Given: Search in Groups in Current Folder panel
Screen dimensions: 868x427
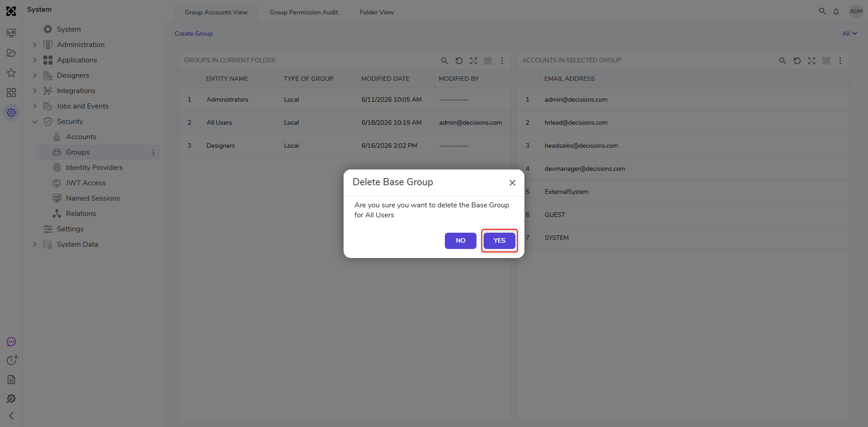Looking at the screenshot, I should tap(444, 61).
